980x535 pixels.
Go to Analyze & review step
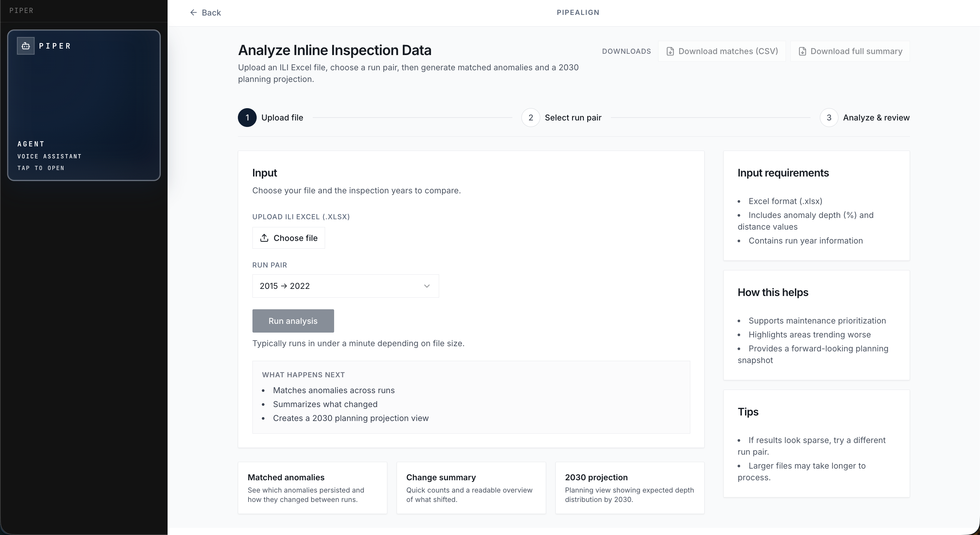[x=876, y=118]
